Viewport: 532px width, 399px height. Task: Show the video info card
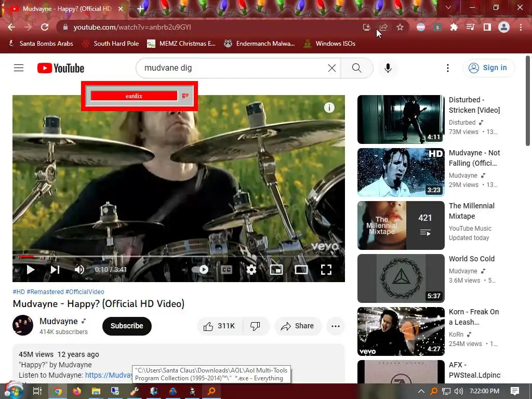coord(329,108)
